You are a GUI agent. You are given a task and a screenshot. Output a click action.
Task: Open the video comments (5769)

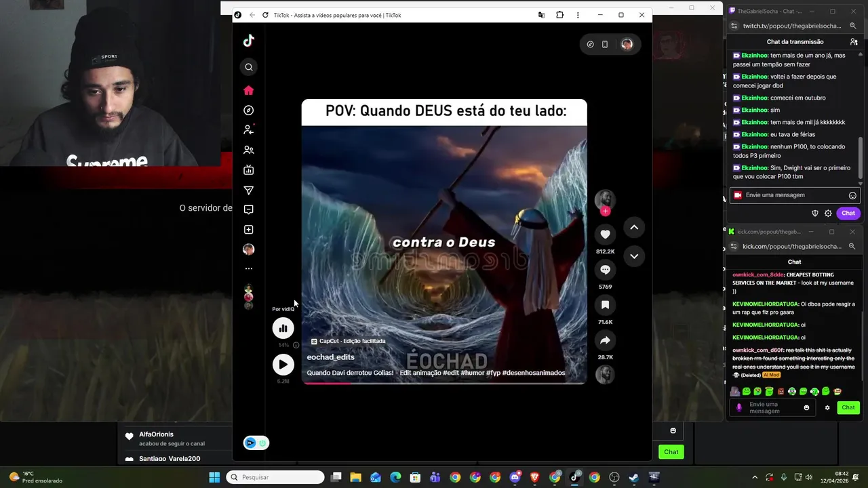pos(605,270)
